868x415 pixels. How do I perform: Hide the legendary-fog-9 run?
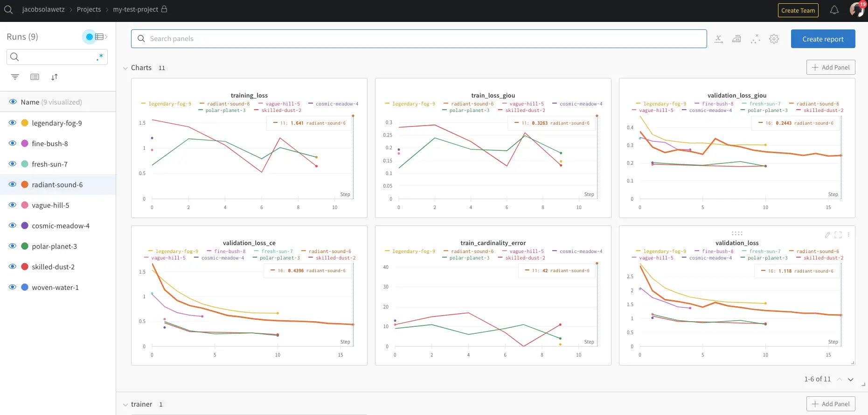click(13, 123)
